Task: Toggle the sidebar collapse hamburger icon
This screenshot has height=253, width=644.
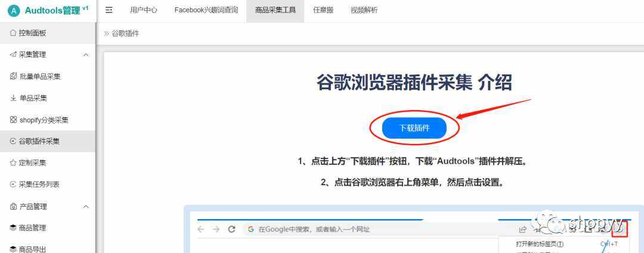Action: click(x=109, y=10)
